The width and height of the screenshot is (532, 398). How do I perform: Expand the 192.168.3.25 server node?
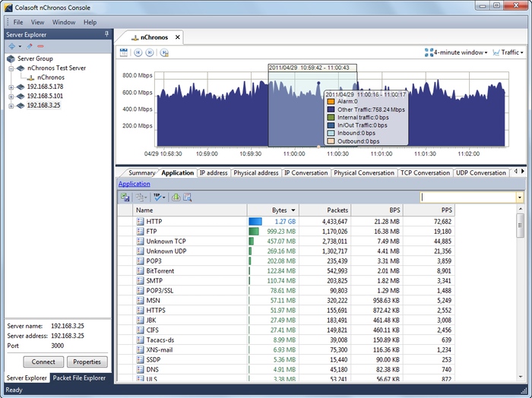coord(11,106)
